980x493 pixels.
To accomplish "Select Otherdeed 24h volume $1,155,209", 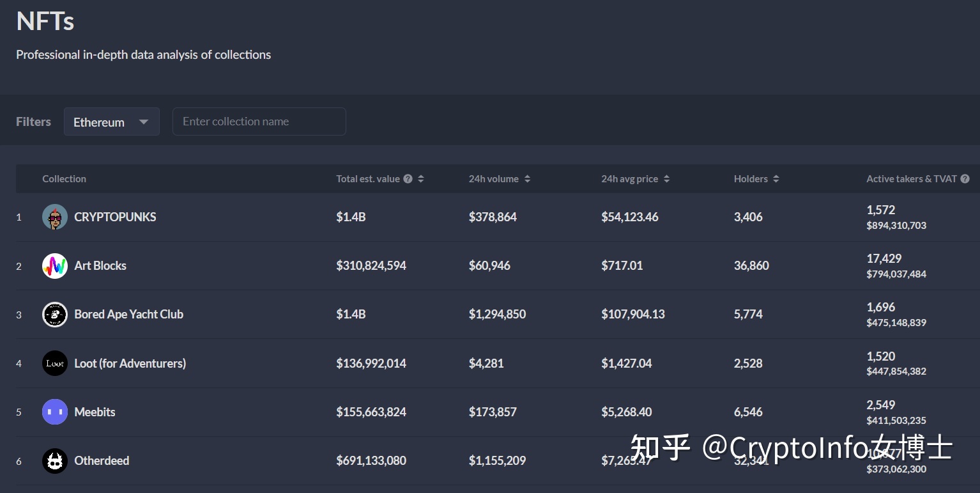I will pyautogui.click(x=498, y=461).
